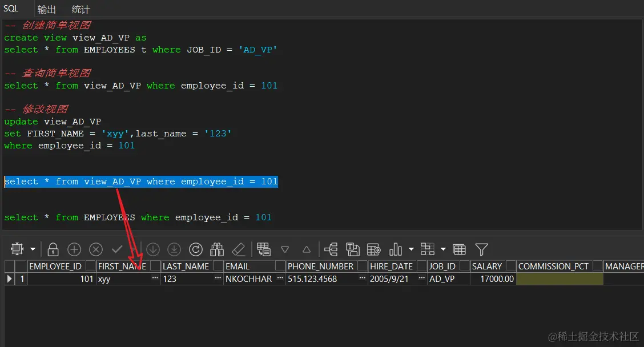Viewport: 644px width, 347px height.
Task: Click the refresh circular arrow icon
Action: (x=195, y=249)
